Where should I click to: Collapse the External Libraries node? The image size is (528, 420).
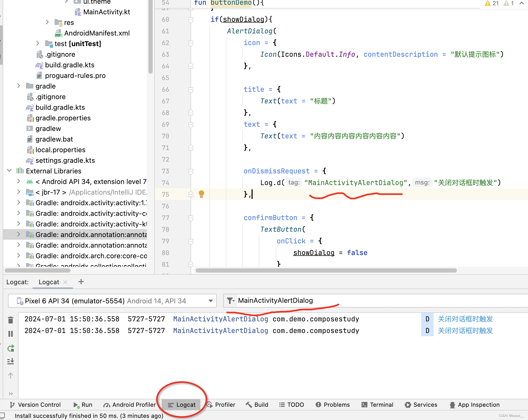click(9, 171)
